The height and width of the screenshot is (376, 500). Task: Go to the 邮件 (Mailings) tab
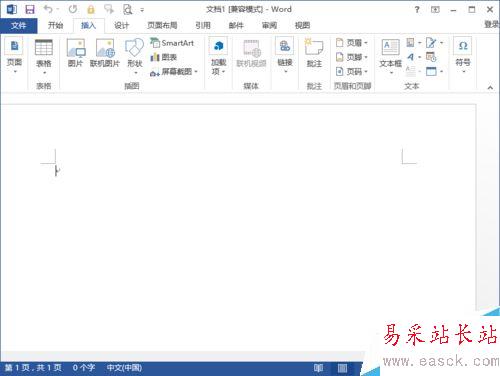click(236, 25)
